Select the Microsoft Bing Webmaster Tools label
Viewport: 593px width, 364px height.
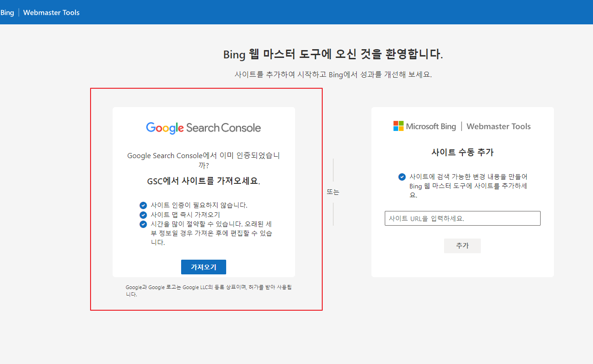point(462,126)
